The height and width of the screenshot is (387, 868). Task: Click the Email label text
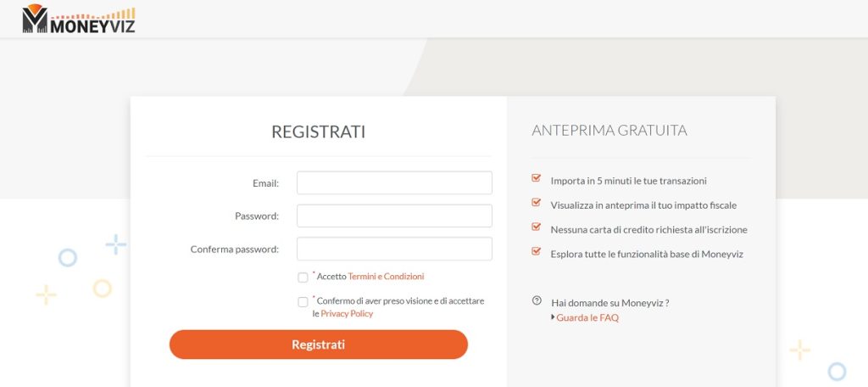pyautogui.click(x=265, y=183)
